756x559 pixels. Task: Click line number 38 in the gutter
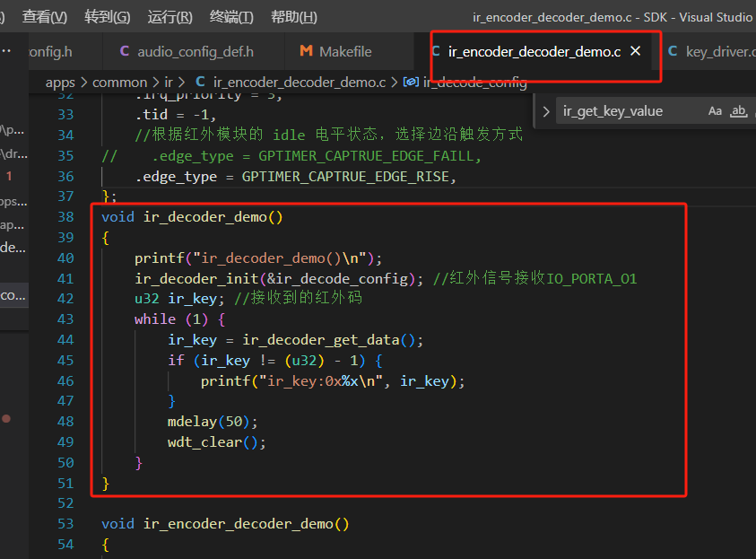coord(65,217)
